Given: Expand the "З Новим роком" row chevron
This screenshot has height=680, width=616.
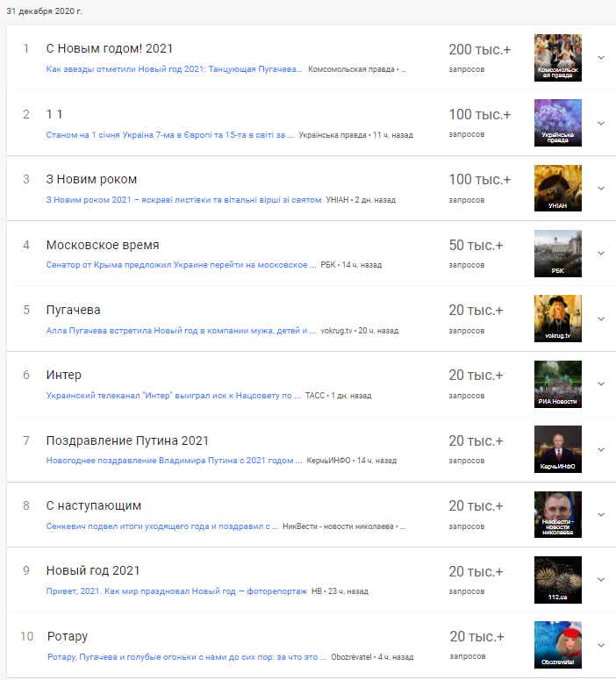Looking at the screenshot, I should (x=601, y=189).
